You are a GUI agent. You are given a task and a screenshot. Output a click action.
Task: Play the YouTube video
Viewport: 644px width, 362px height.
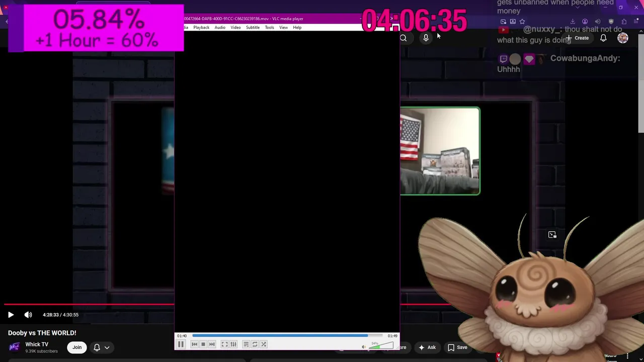pos(11,315)
